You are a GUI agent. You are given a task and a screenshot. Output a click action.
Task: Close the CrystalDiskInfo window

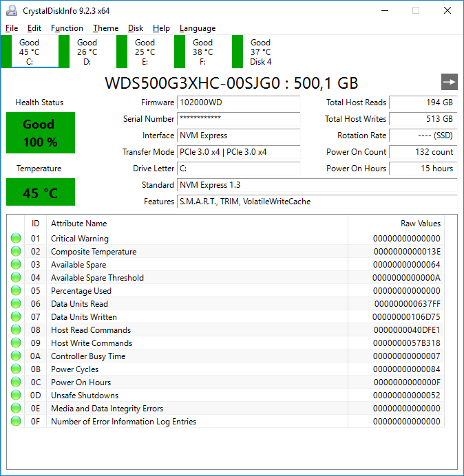pos(447,10)
